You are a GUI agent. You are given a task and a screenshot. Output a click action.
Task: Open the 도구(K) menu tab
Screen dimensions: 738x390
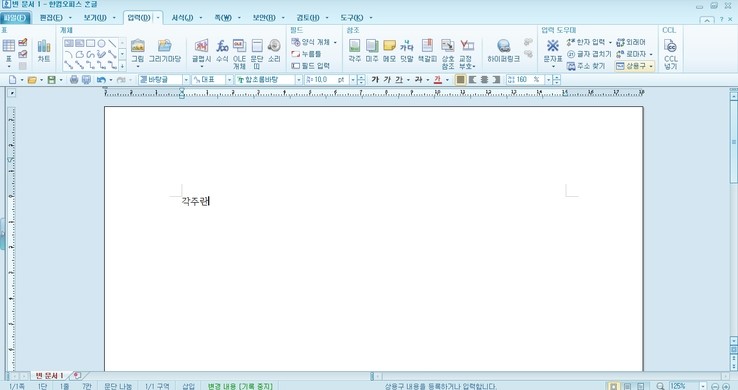[352, 18]
